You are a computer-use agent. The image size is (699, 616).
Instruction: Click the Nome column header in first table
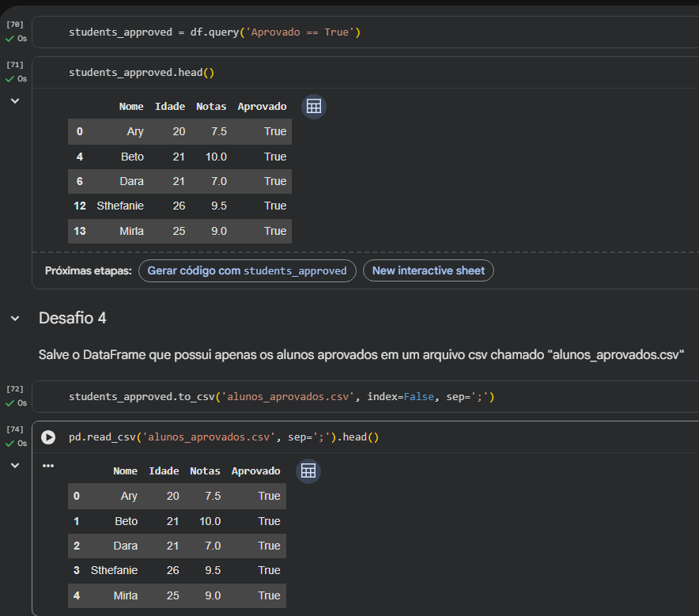(x=131, y=107)
